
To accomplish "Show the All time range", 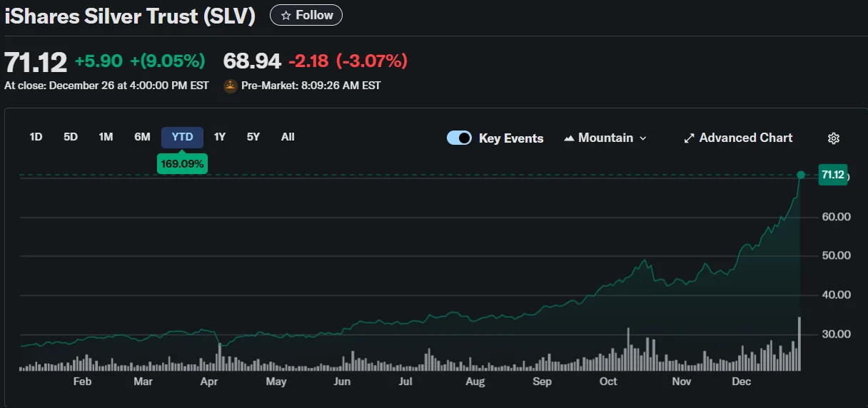I will point(288,137).
